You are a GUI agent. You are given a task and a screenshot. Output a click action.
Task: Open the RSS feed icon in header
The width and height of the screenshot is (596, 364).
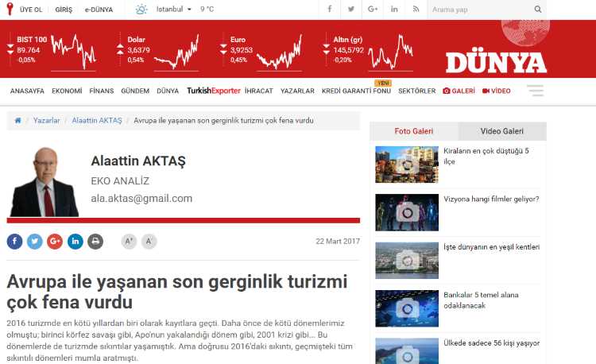(416, 10)
